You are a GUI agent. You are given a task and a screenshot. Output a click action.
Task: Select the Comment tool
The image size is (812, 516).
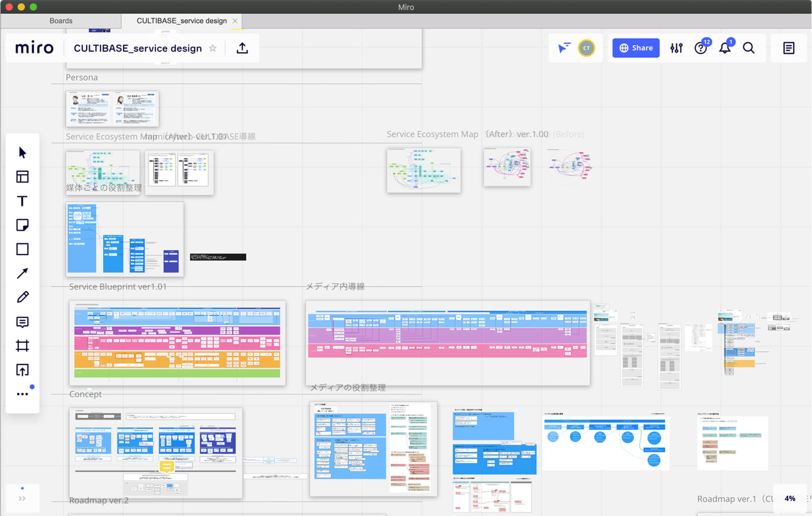22,322
